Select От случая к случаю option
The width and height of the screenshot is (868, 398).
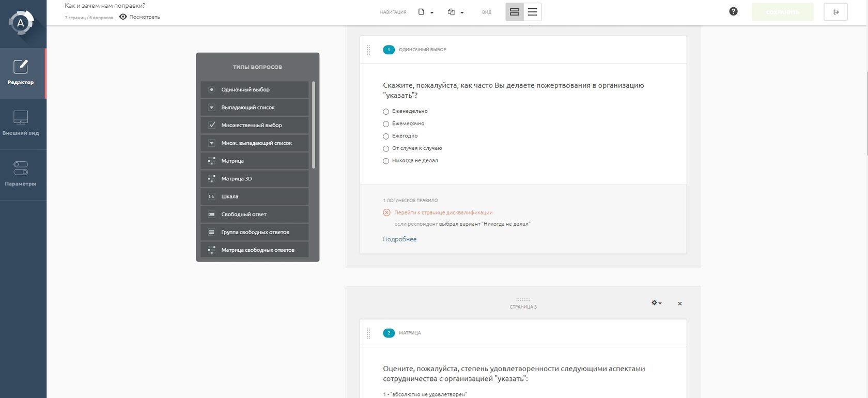(386, 149)
